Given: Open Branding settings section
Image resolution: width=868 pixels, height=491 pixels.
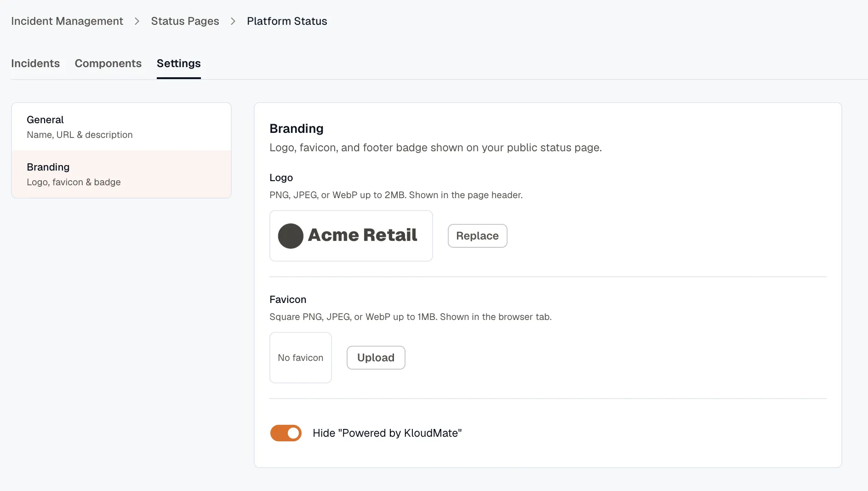Looking at the screenshot, I should click(x=121, y=174).
